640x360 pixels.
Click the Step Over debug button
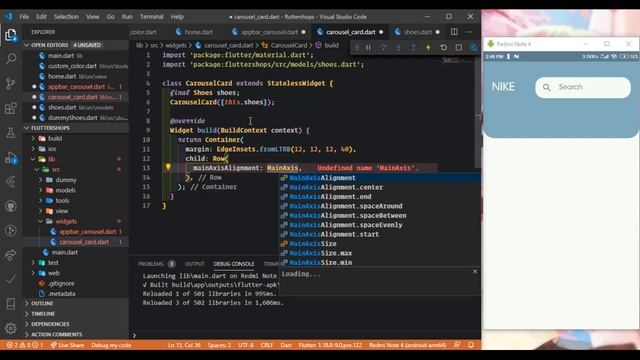[x=383, y=47]
